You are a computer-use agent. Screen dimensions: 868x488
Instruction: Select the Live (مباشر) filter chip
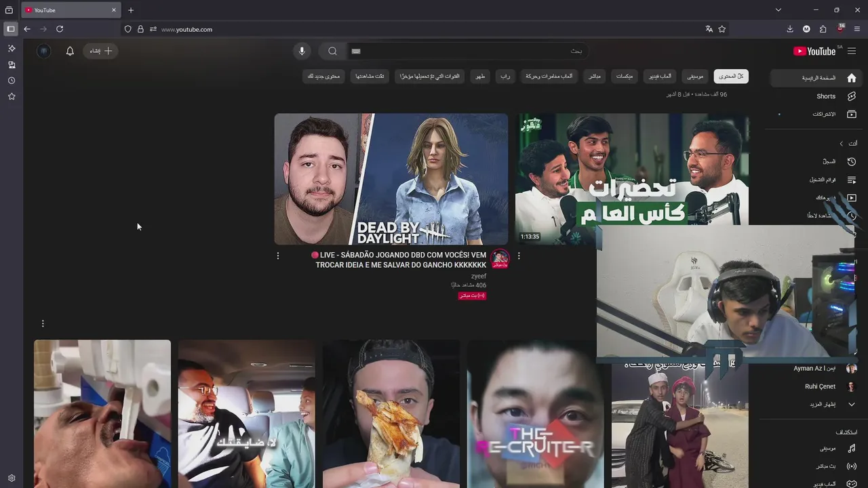point(594,77)
